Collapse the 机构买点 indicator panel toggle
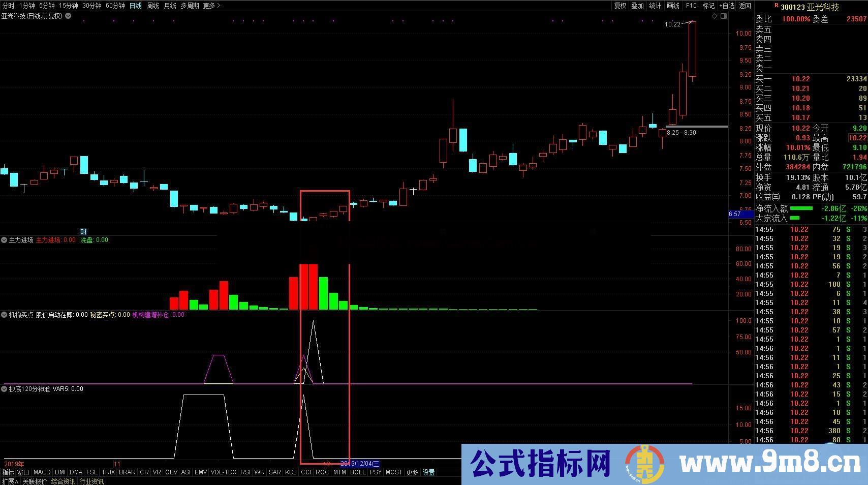This screenshot has height=485, width=868. pos(4,314)
